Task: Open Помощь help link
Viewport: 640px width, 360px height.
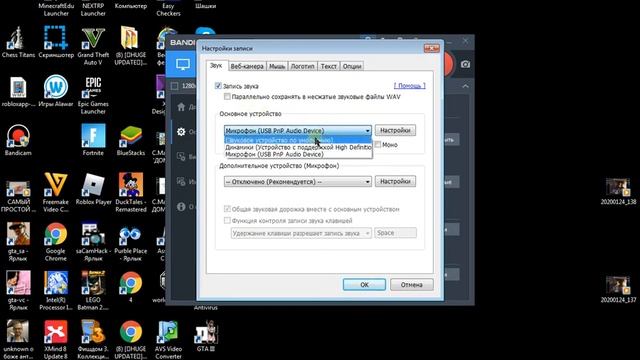Action: (x=409, y=86)
